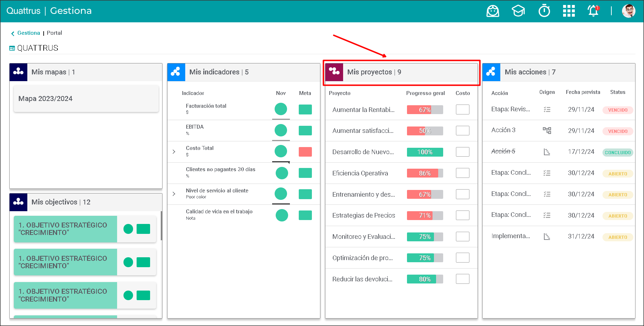Click the Mis acciones panel icon

tap(491, 72)
